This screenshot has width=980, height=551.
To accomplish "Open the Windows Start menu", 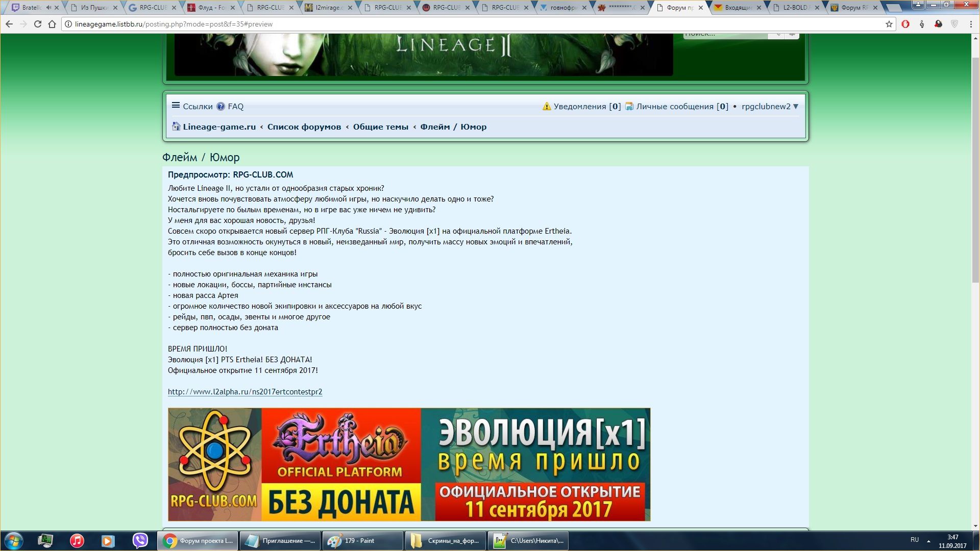I will (14, 541).
